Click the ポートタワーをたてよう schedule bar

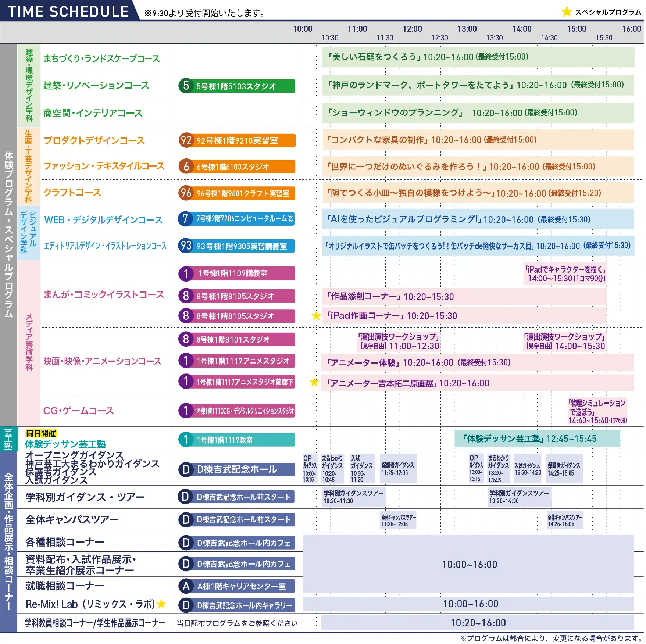pos(478,85)
